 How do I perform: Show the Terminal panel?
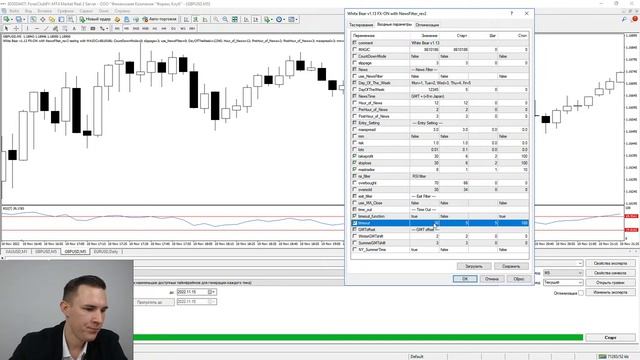[x=61, y=19]
